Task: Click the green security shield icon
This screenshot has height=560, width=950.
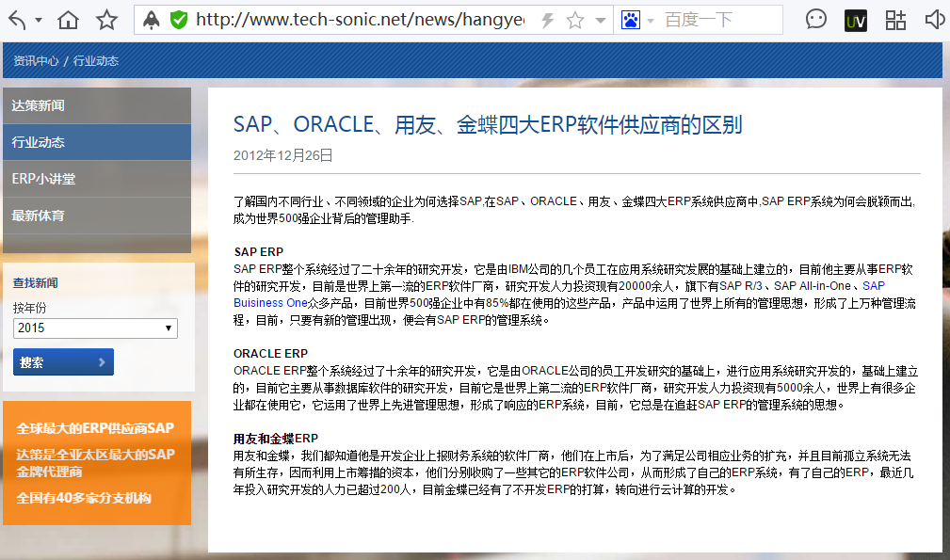Action: click(178, 20)
